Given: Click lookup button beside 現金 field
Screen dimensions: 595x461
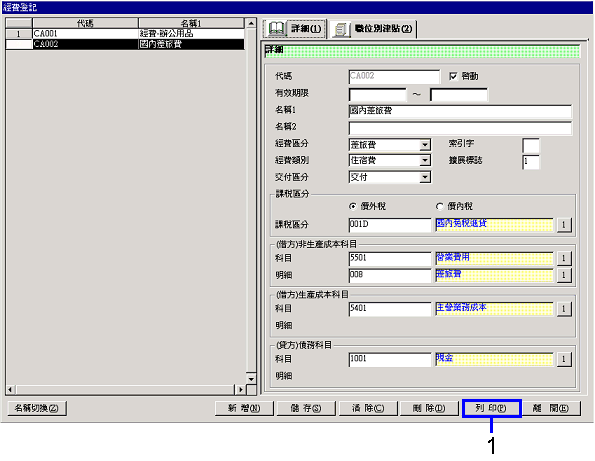Looking at the screenshot, I should 564,359.
